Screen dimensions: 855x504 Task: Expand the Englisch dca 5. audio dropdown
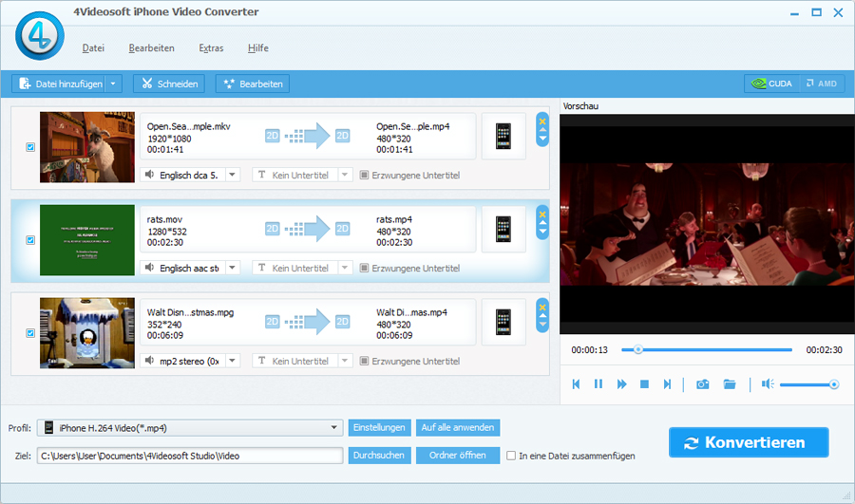point(233,175)
